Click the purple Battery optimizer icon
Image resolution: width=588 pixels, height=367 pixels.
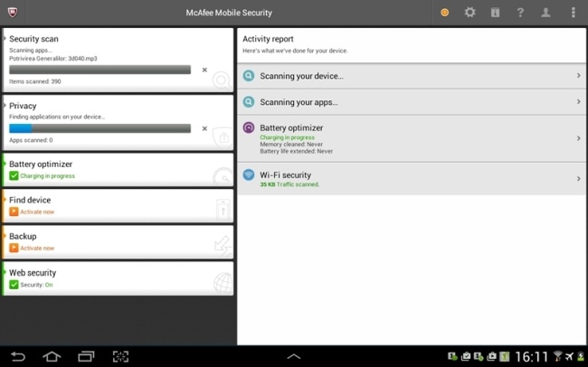point(249,127)
